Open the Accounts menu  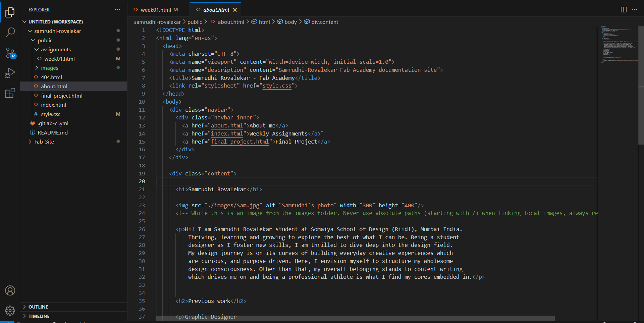click(x=10, y=290)
